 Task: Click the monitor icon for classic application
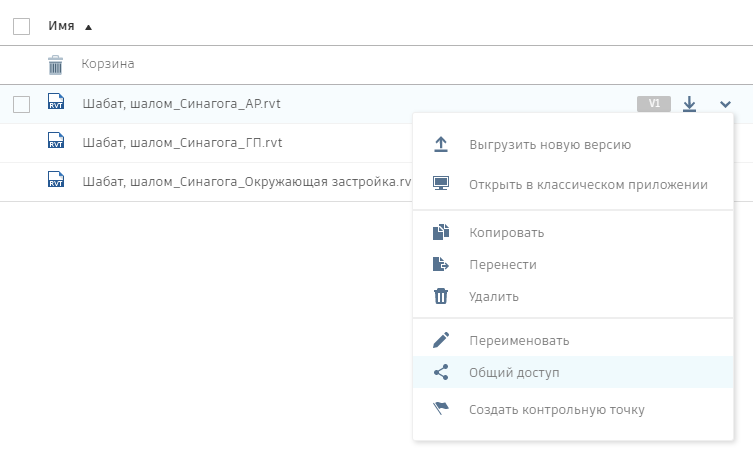click(x=441, y=184)
